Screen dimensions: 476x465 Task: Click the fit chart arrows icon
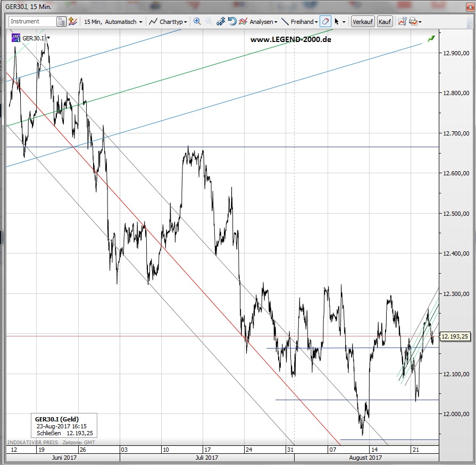click(x=221, y=22)
